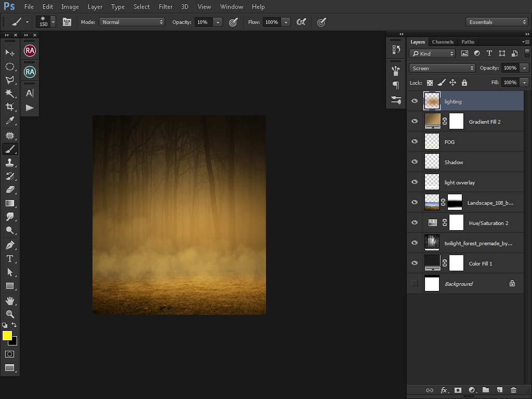This screenshot has width=532, height=399.
Task: Click the brush Opacity value field
Action: coord(203,22)
